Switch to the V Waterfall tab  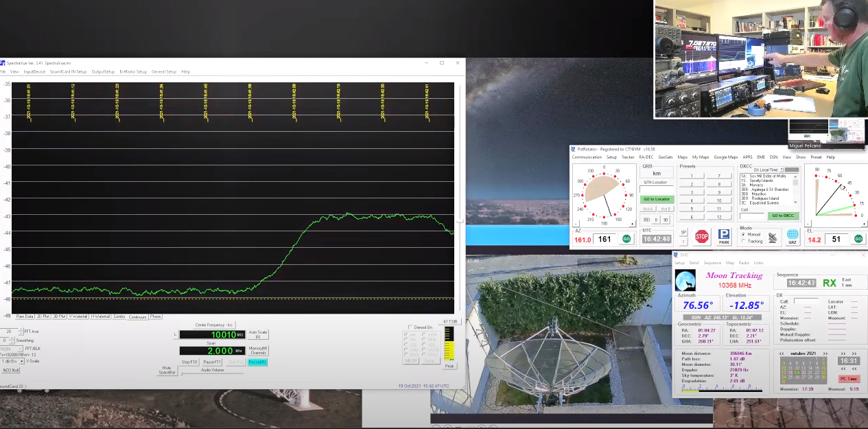point(79,316)
